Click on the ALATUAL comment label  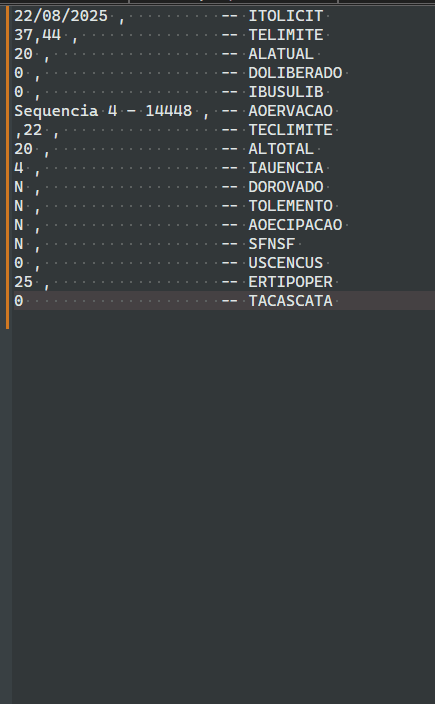pos(281,54)
